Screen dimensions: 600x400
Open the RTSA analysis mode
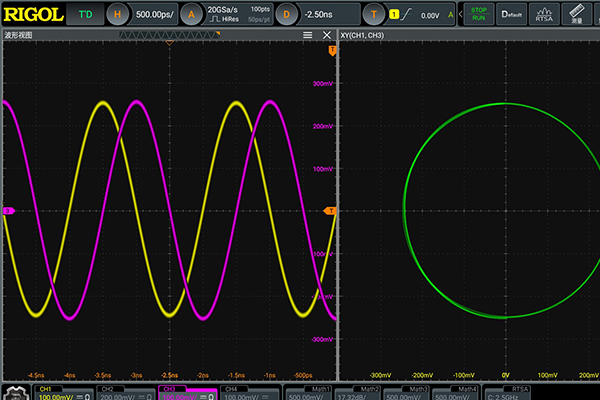click(544, 15)
